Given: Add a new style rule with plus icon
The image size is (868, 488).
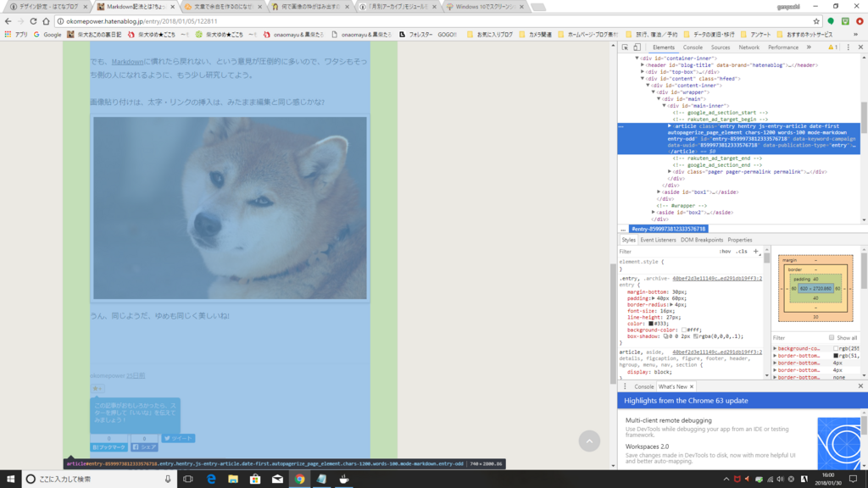Looking at the screenshot, I should (755, 252).
